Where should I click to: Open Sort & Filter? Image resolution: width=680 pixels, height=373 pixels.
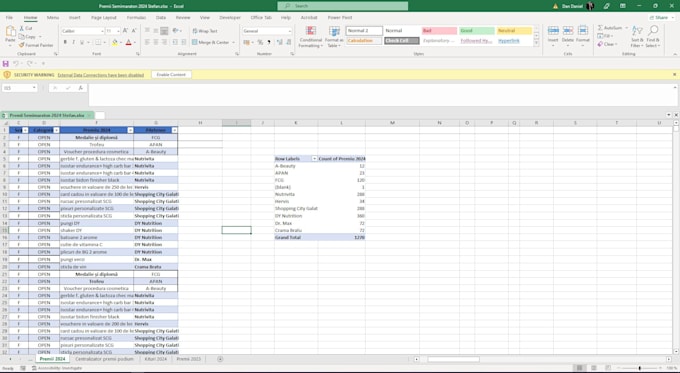coord(637,36)
